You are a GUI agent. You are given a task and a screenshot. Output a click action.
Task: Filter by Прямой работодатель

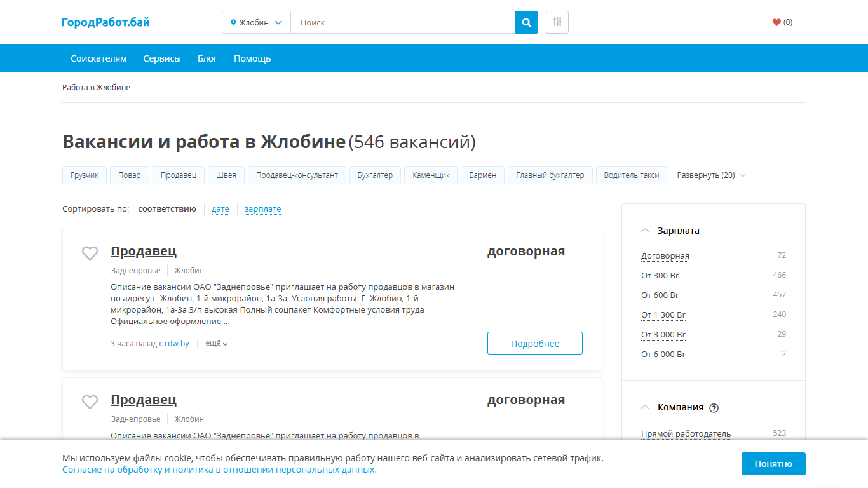pyautogui.click(x=686, y=434)
